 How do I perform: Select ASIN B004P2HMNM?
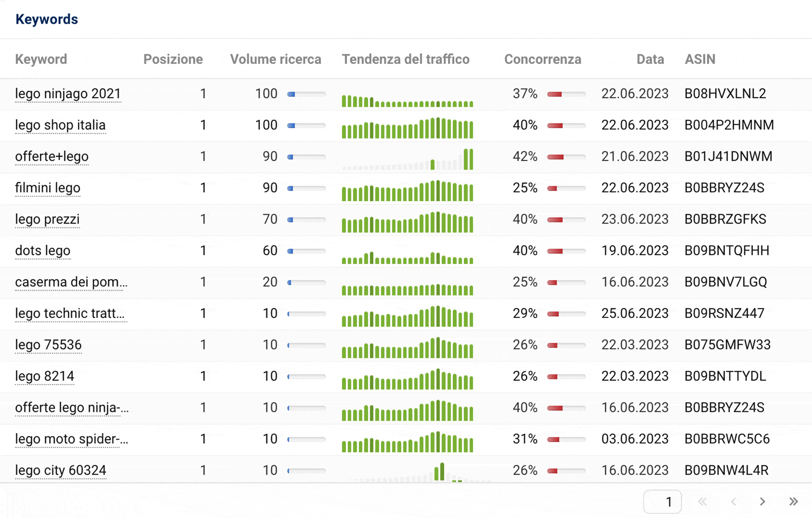729,125
